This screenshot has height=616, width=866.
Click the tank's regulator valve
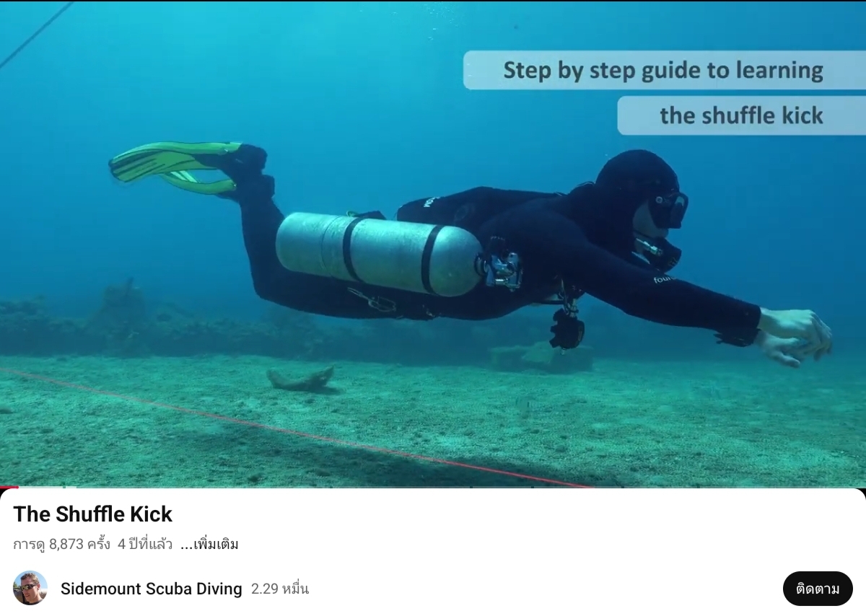(x=499, y=269)
